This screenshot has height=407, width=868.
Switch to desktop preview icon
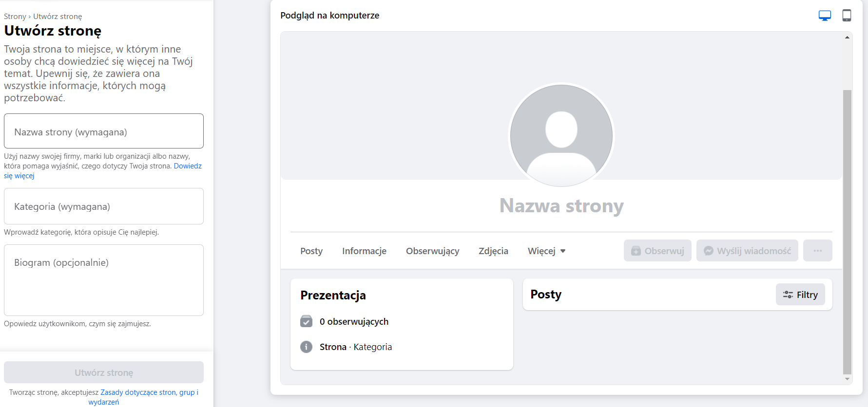pos(825,16)
